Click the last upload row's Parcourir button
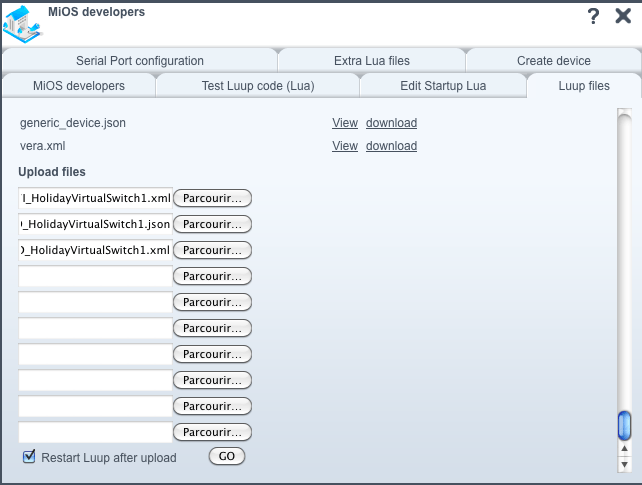Image resolution: width=642 pixels, height=485 pixels. coord(212,432)
